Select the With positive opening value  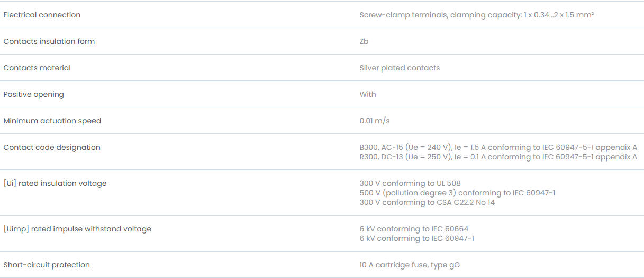tap(368, 94)
